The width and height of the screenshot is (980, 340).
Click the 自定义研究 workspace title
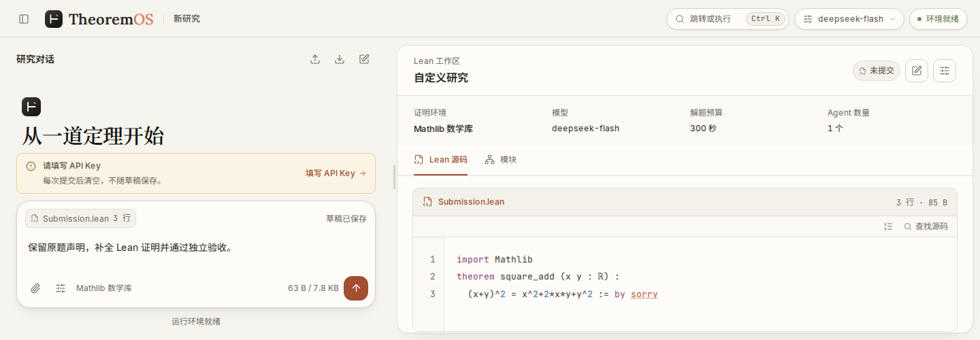pyautogui.click(x=441, y=78)
